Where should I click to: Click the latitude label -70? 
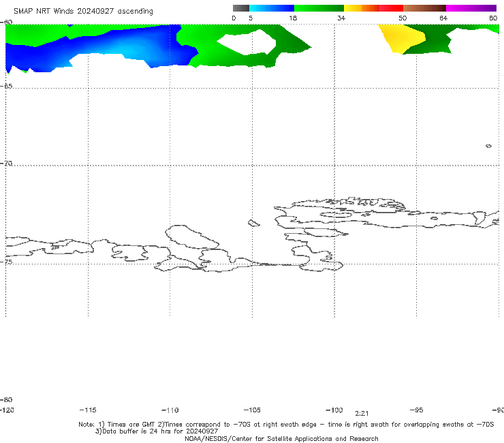point(6,164)
